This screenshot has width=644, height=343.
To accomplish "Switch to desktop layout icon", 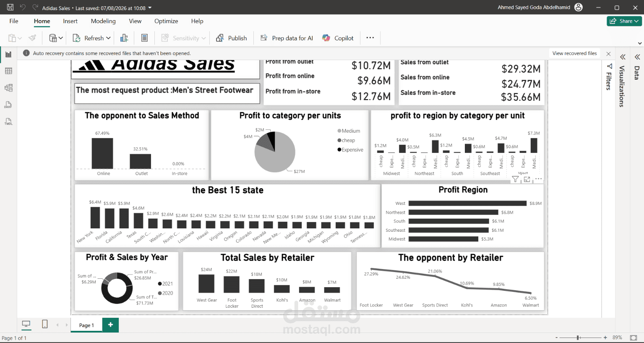I will [x=26, y=325].
